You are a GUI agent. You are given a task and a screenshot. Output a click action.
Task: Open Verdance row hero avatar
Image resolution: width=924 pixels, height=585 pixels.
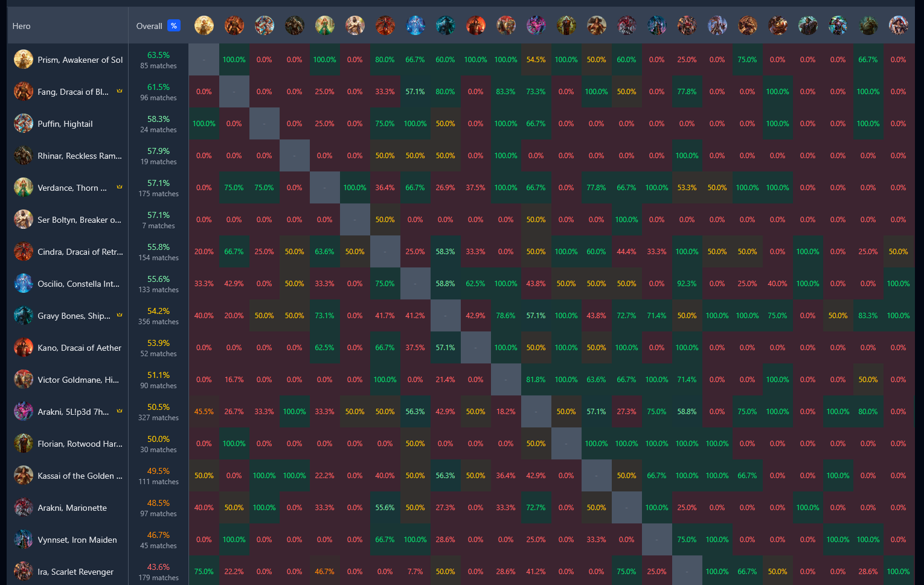(x=24, y=187)
